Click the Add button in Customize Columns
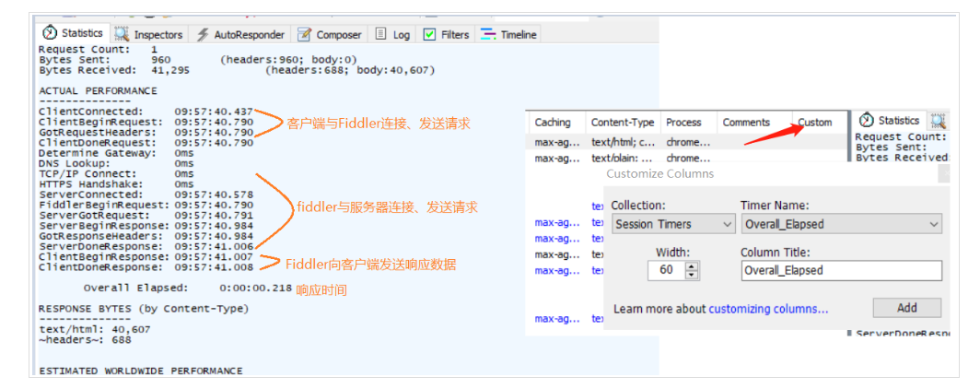This screenshot has height=389, width=980. (x=907, y=308)
